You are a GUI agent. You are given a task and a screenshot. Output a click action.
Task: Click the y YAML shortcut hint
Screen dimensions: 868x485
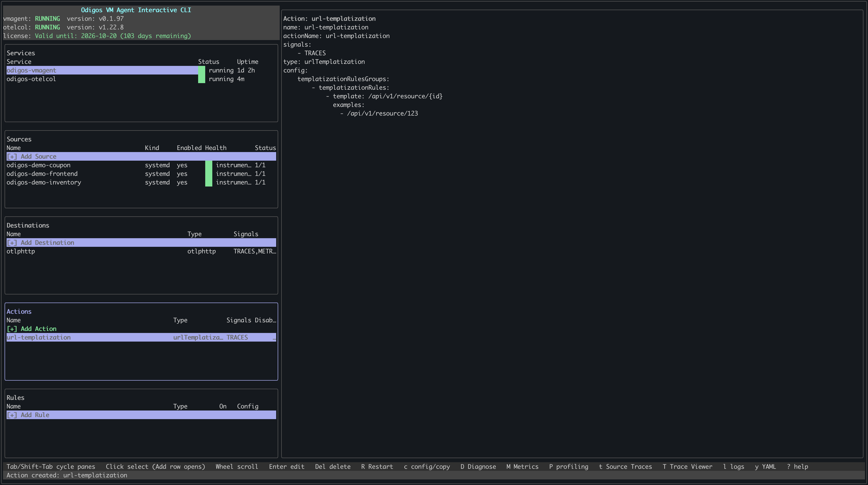click(765, 467)
